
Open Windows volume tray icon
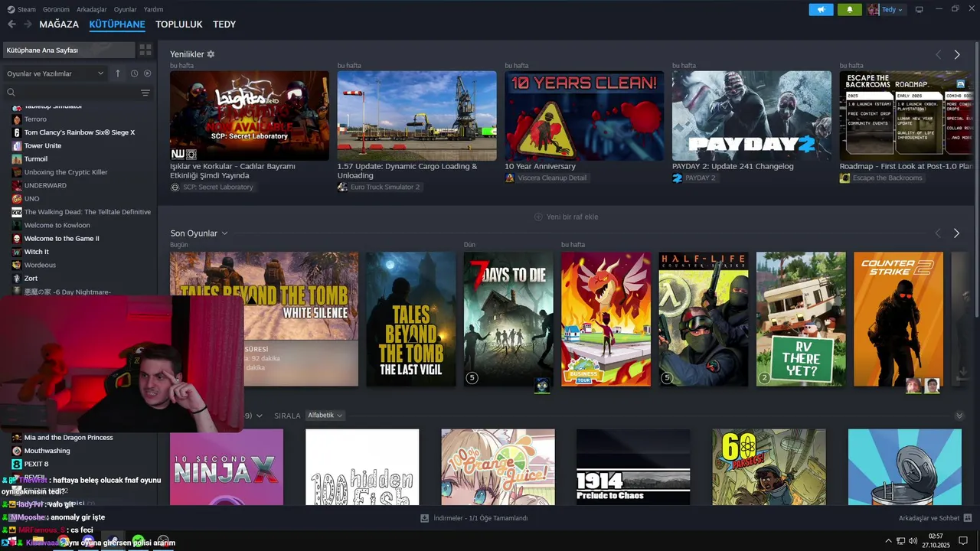pyautogui.click(x=913, y=541)
